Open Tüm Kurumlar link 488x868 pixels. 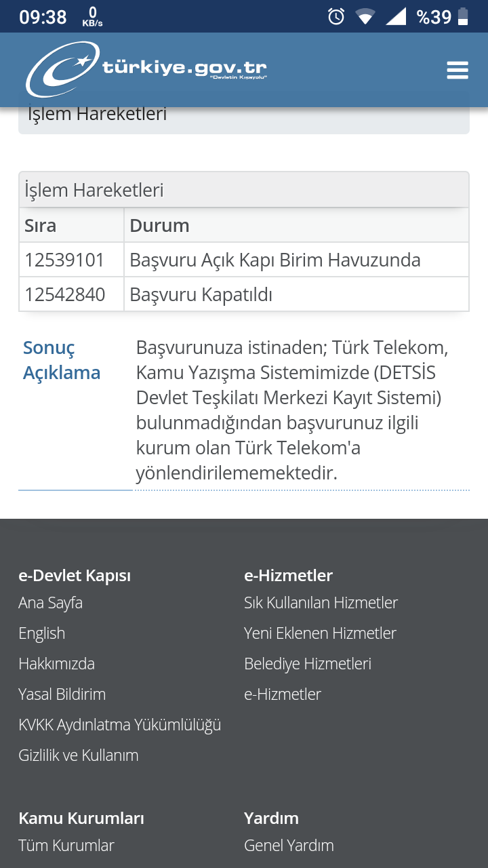tap(66, 846)
